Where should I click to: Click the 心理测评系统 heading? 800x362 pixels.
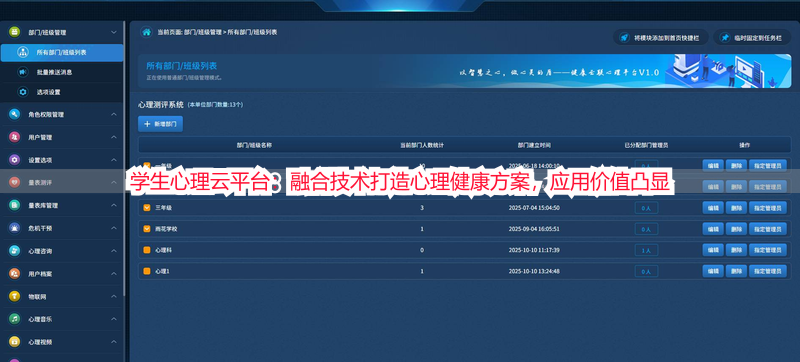click(x=161, y=105)
